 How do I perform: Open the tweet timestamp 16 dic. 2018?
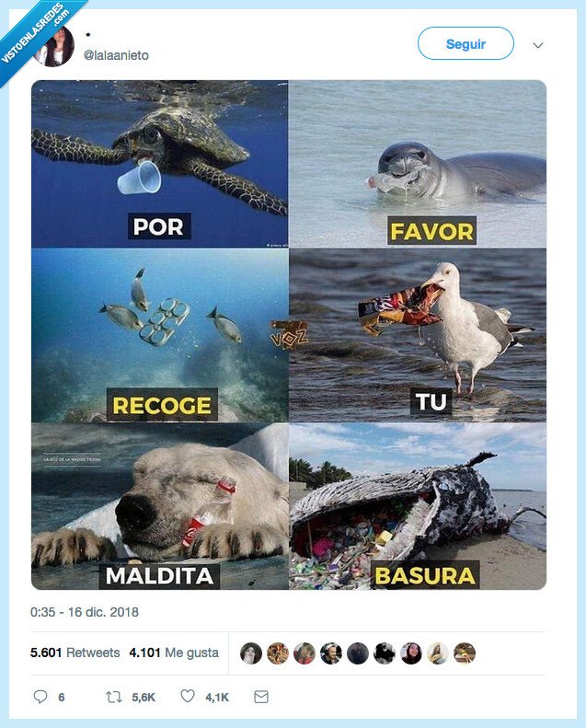85,612
